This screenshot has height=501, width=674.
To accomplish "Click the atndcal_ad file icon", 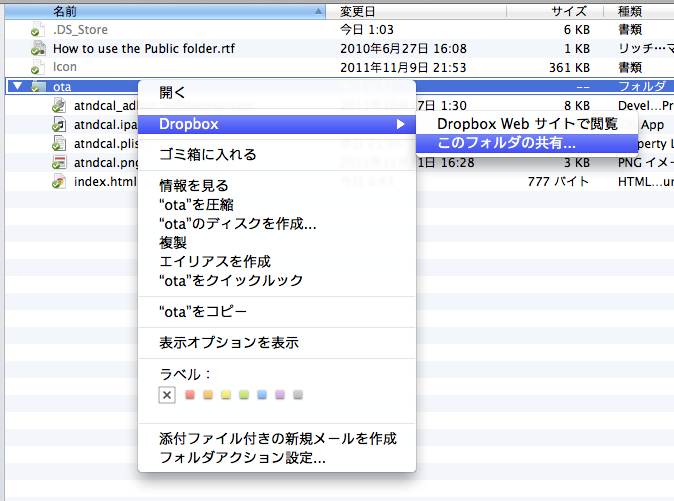I will click(x=59, y=105).
